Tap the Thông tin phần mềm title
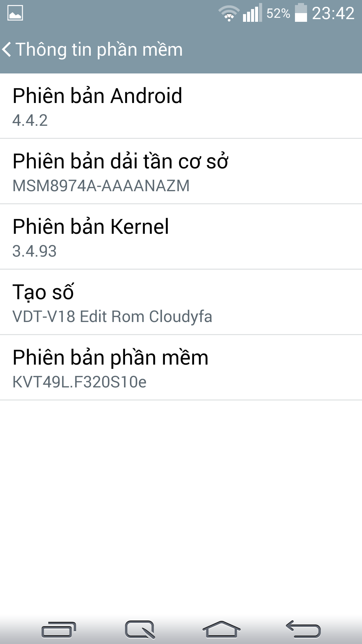 click(99, 50)
